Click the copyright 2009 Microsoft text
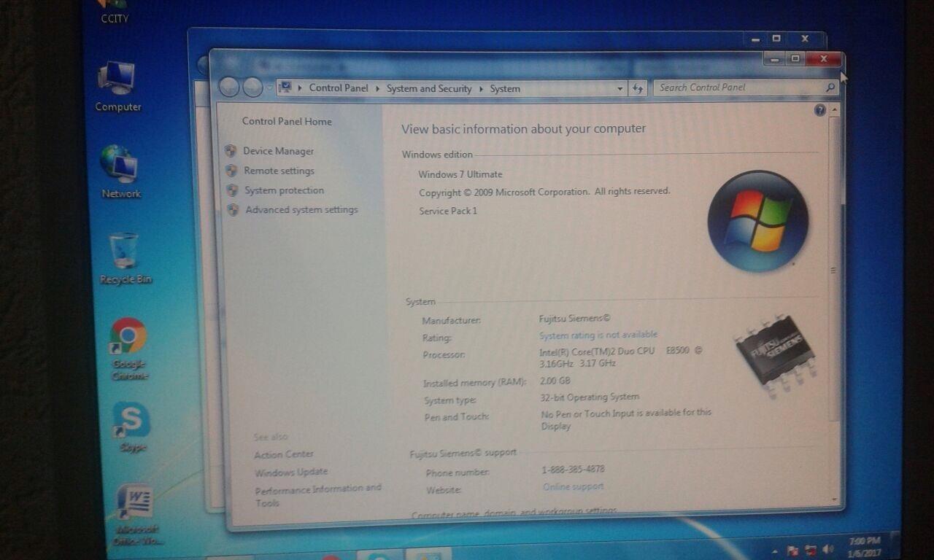This screenshot has width=934, height=560. click(x=544, y=192)
